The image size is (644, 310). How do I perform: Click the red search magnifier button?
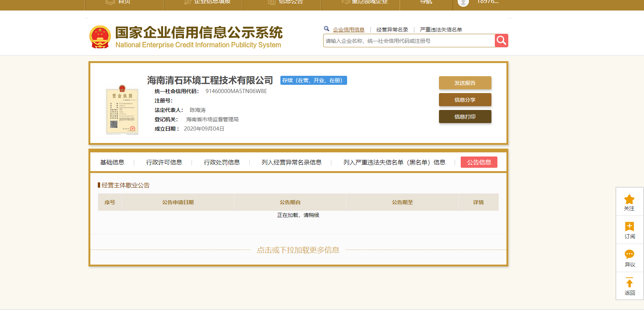pyautogui.click(x=501, y=41)
